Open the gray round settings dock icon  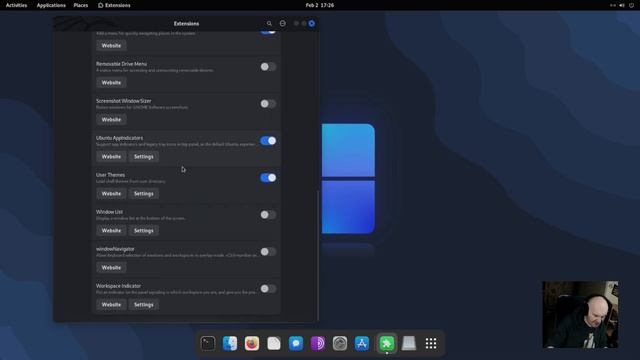pyautogui.click(x=340, y=343)
